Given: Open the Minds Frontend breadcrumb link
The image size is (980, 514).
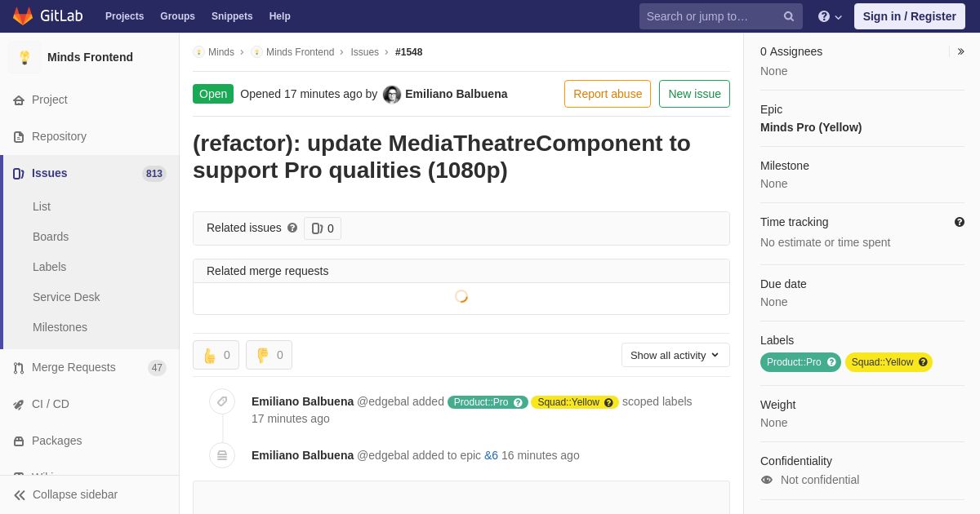Looking at the screenshot, I should click(x=300, y=52).
